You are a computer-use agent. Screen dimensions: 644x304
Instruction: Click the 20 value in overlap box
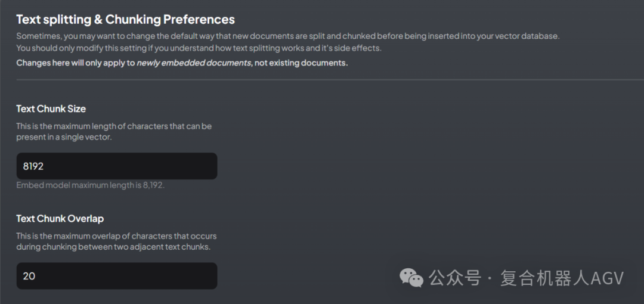point(29,276)
